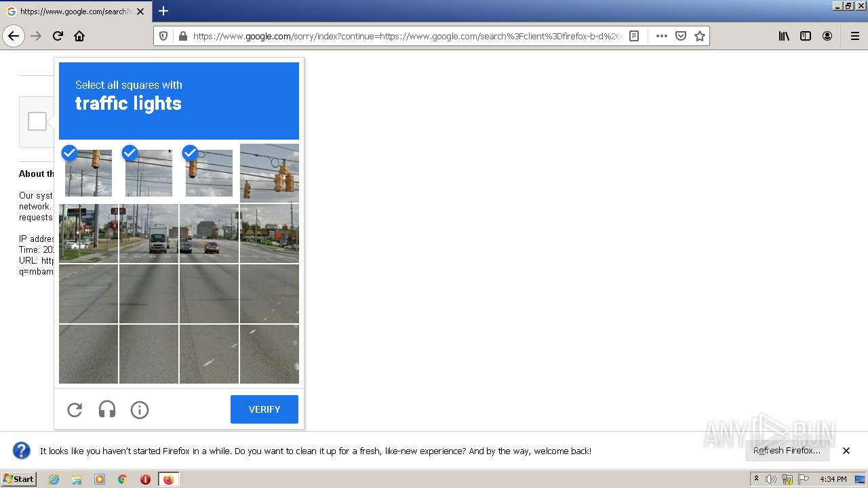Dismiss the Firefox refresh notification bar
The height and width of the screenshot is (488, 868).
coord(846,451)
